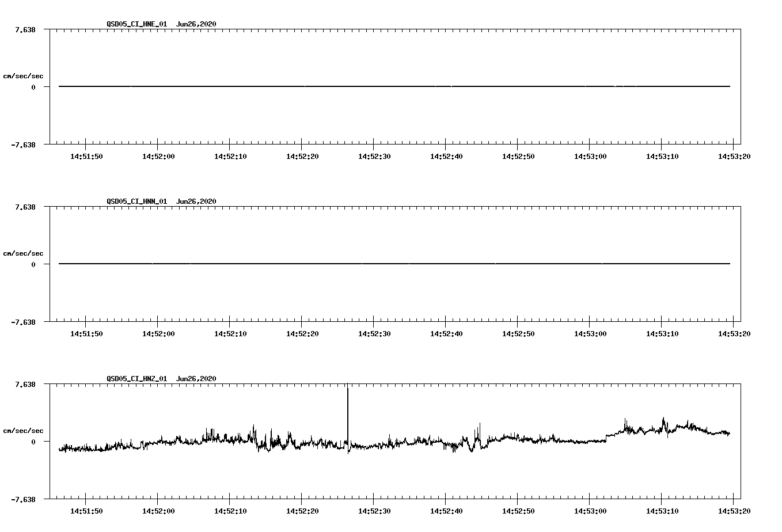Click the cm/sec/sec unit label of the HNE plot

pyautogui.click(x=24, y=76)
